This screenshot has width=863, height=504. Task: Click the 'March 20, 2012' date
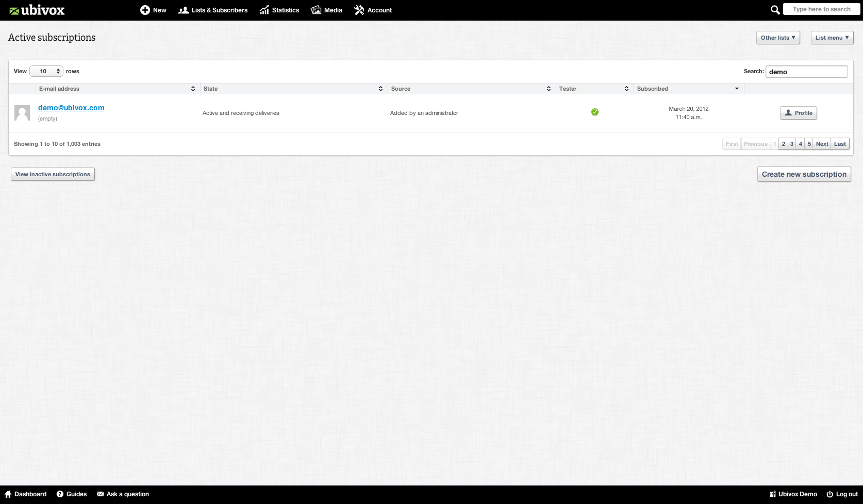coord(689,109)
